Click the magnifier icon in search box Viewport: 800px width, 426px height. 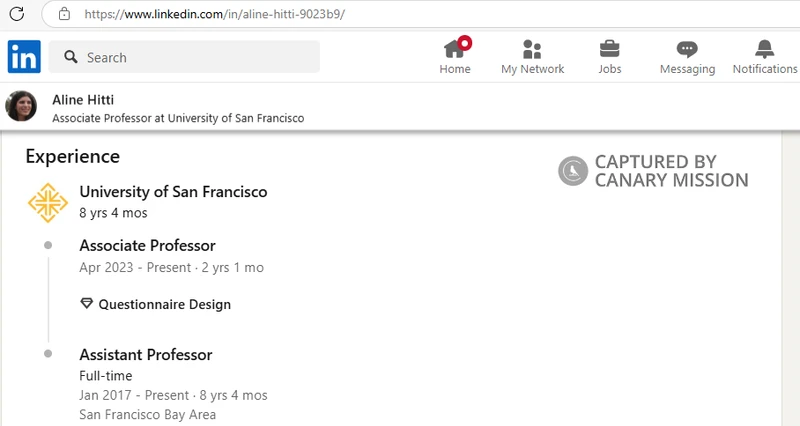pyautogui.click(x=71, y=58)
